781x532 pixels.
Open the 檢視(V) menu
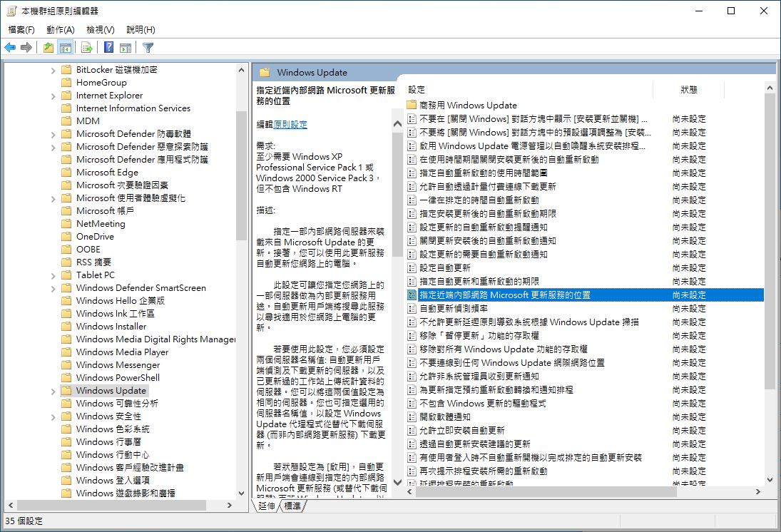tap(101, 29)
